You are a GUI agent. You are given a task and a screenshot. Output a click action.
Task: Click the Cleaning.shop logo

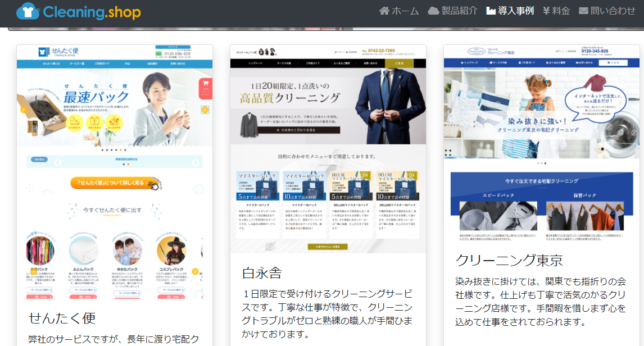[x=79, y=12]
